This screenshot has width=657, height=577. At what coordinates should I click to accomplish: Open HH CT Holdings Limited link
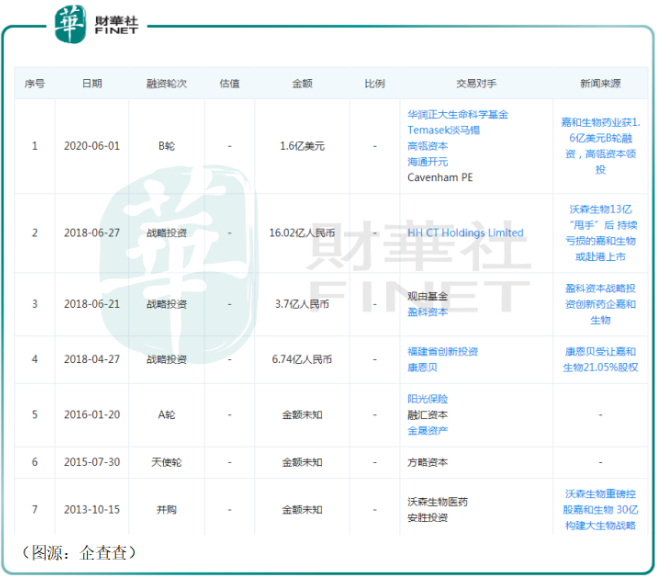click(465, 233)
